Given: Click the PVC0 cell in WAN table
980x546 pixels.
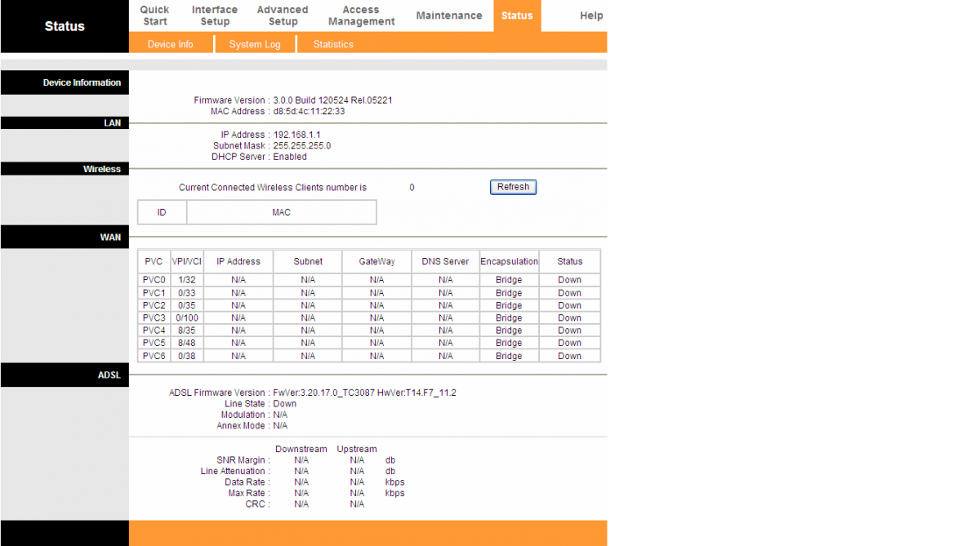Looking at the screenshot, I should (154, 280).
